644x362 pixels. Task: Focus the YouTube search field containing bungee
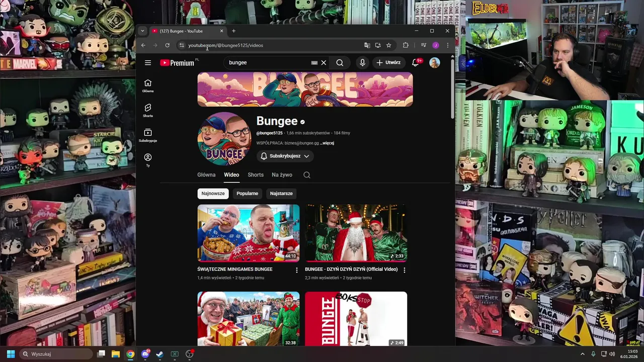269,63
